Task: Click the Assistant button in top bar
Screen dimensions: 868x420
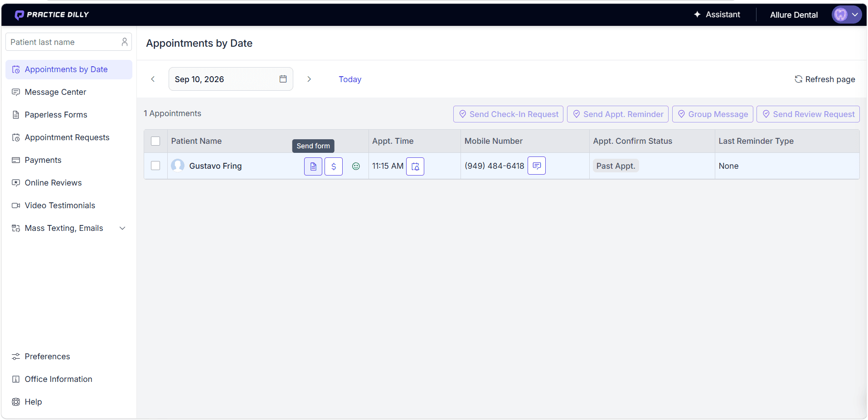Action: point(717,15)
